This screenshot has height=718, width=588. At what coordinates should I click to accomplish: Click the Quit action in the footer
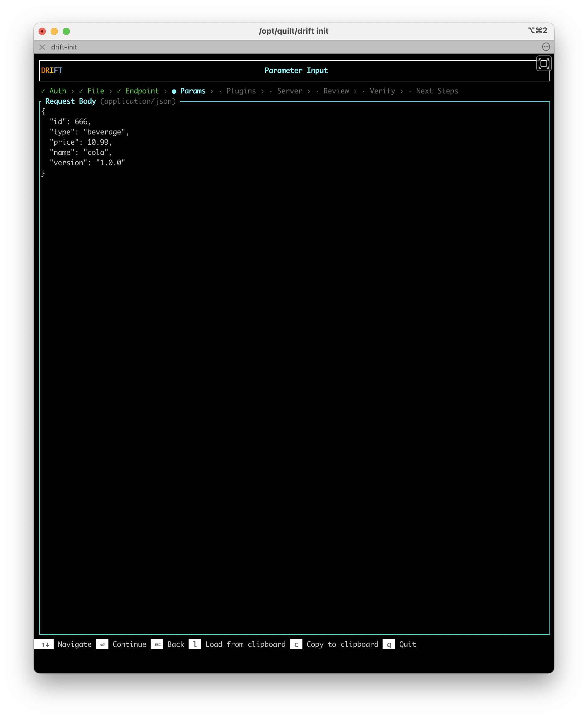point(408,644)
